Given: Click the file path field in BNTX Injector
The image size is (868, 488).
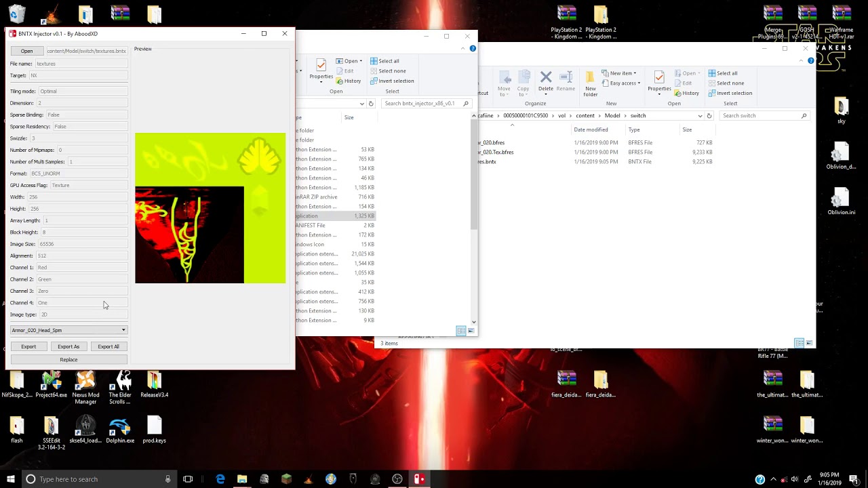Looking at the screenshot, I should click(86, 51).
